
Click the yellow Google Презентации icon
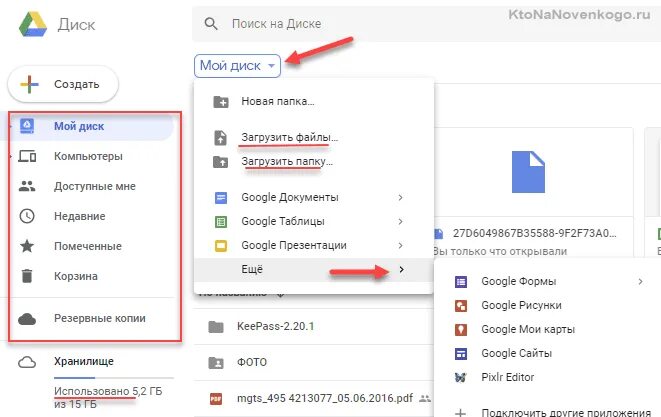coord(221,245)
